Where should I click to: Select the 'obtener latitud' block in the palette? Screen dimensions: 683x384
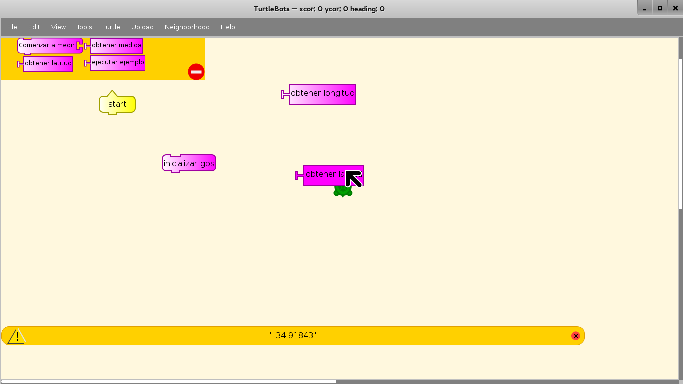point(45,64)
